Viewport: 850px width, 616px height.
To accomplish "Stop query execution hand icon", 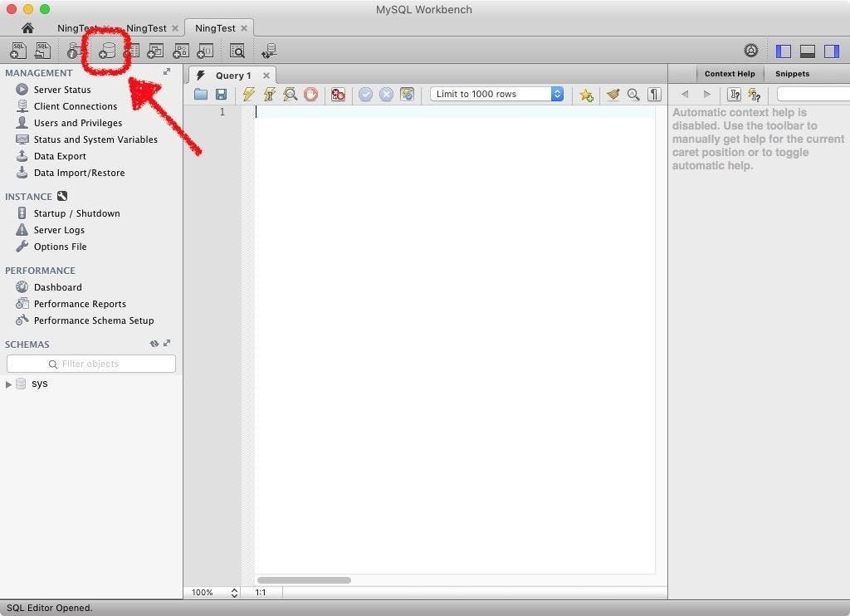I will coord(310,94).
